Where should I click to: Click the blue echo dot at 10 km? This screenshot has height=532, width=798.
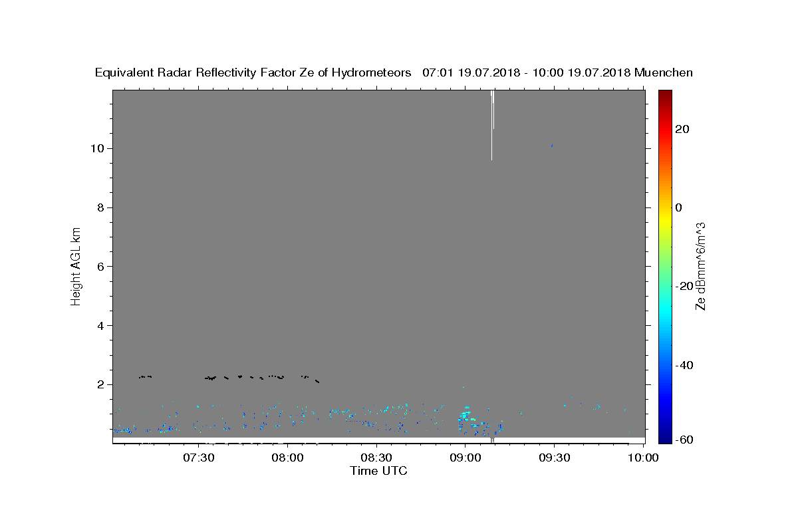tap(552, 145)
